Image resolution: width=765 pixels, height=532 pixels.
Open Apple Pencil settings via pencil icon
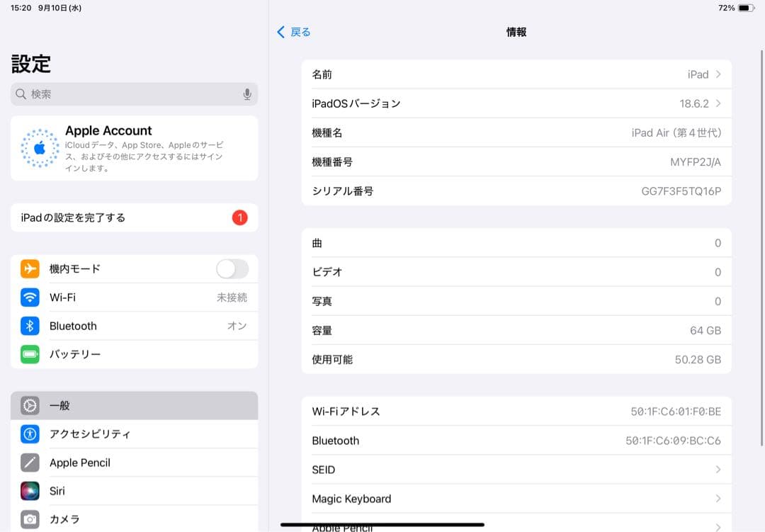[x=29, y=463]
